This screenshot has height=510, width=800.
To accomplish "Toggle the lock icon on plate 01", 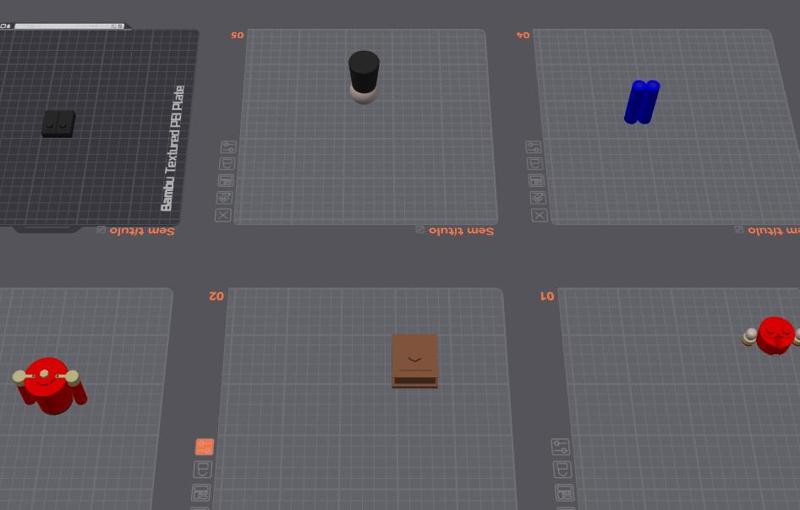I will pyautogui.click(x=563, y=470).
